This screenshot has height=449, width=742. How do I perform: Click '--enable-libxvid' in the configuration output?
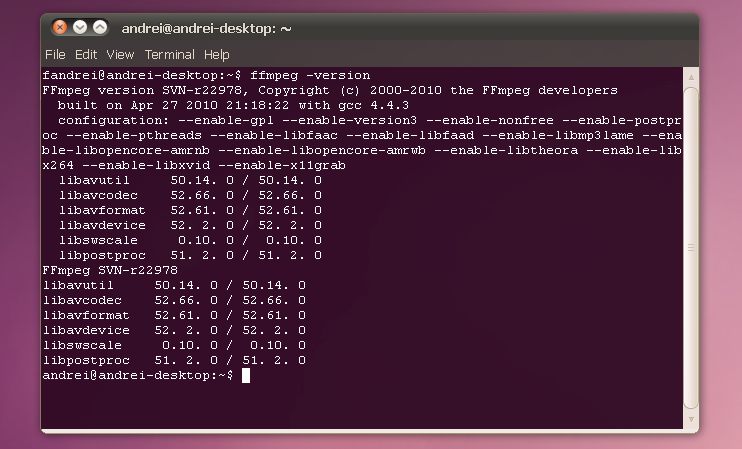[146, 165]
